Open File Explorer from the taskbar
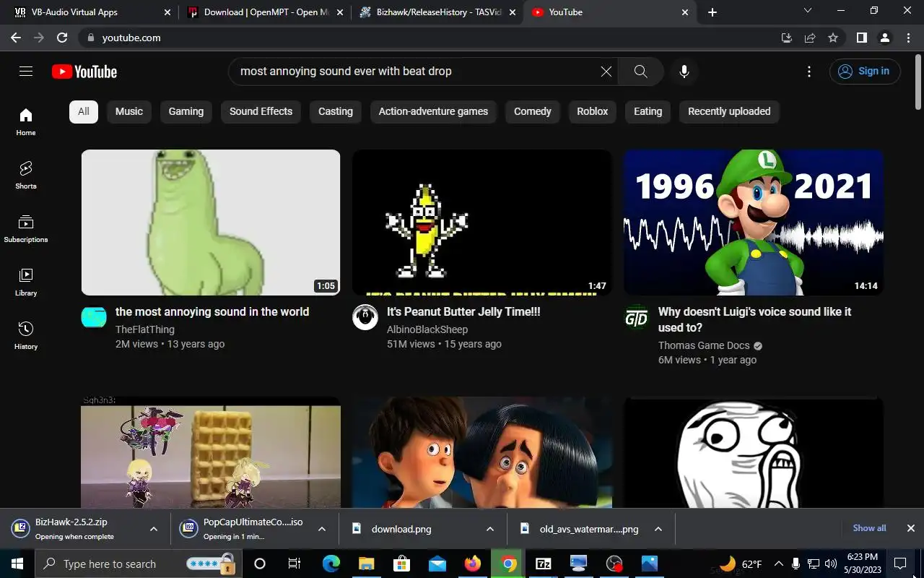Viewport: 924px width, 578px height. point(367,564)
